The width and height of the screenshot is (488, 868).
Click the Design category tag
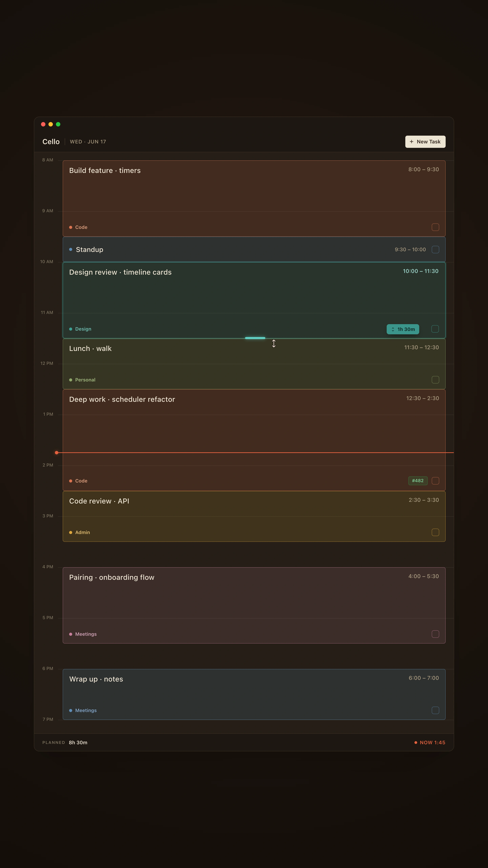(80, 329)
